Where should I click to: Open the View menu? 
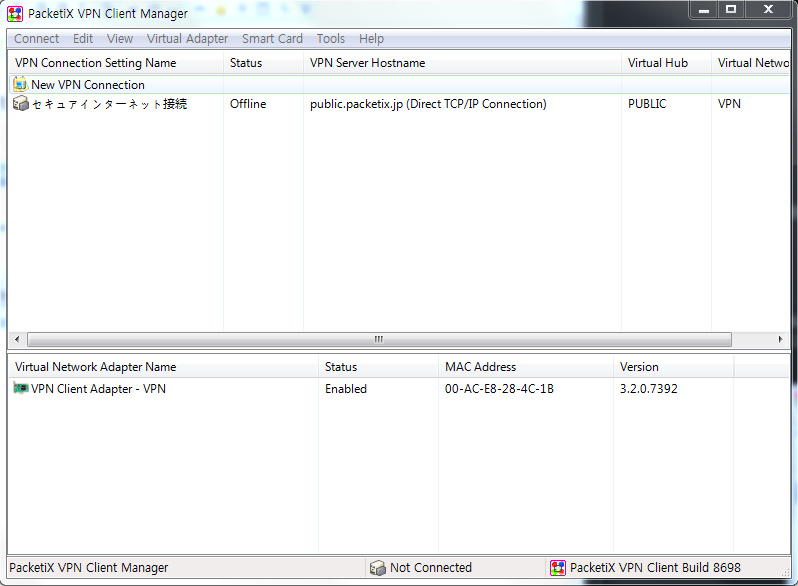click(x=120, y=39)
